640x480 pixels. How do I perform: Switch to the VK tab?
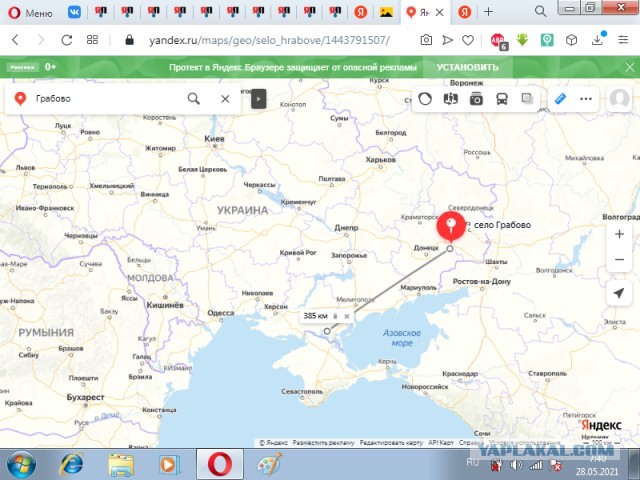[74, 12]
